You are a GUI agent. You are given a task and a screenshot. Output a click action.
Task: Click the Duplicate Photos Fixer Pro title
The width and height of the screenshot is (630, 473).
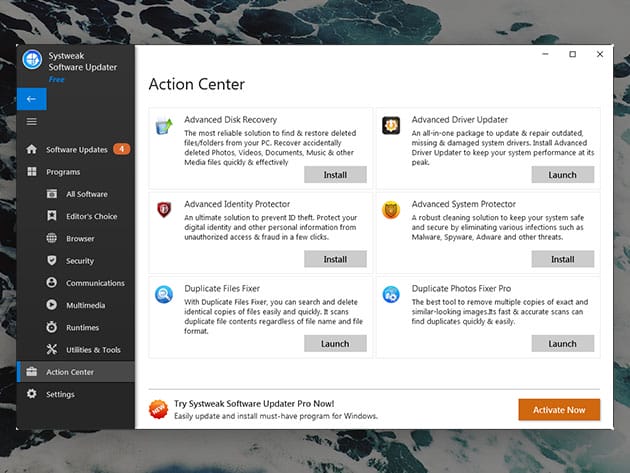461,289
